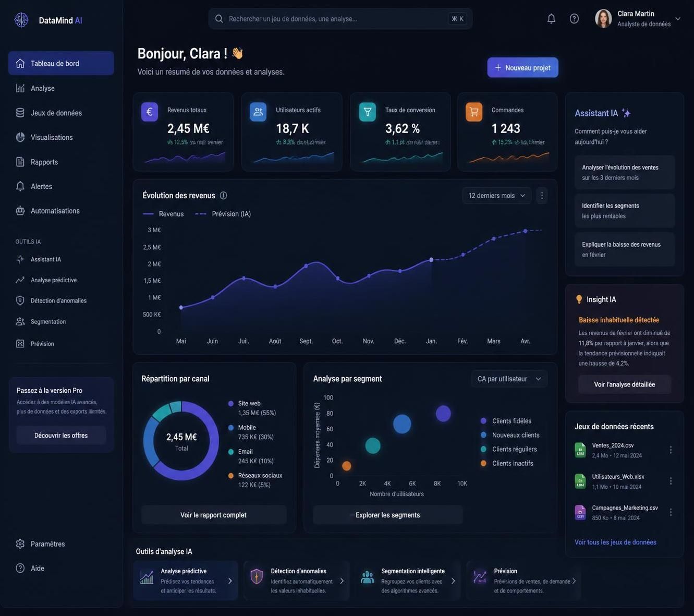Screen dimensions: 694x616
Task: Select the suggestion Expliquer la baisse des revenus
Action: point(625,249)
